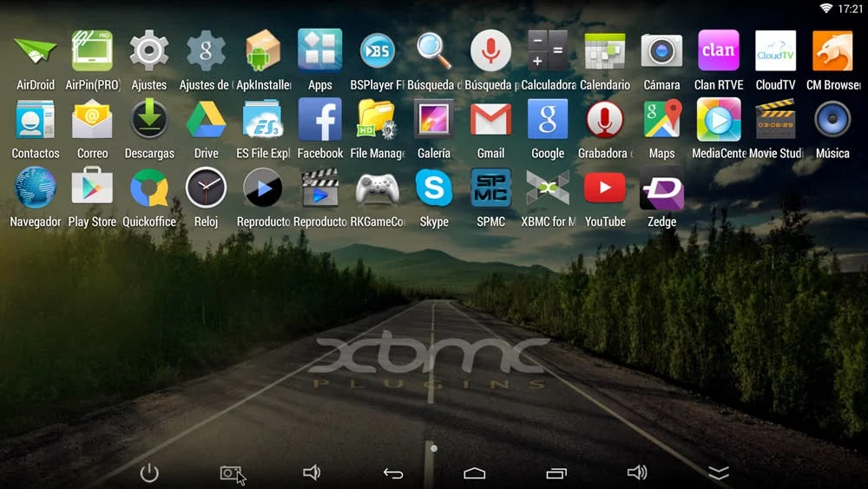Open the AirDroid app
Screen dimensions: 868x489
point(36,51)
